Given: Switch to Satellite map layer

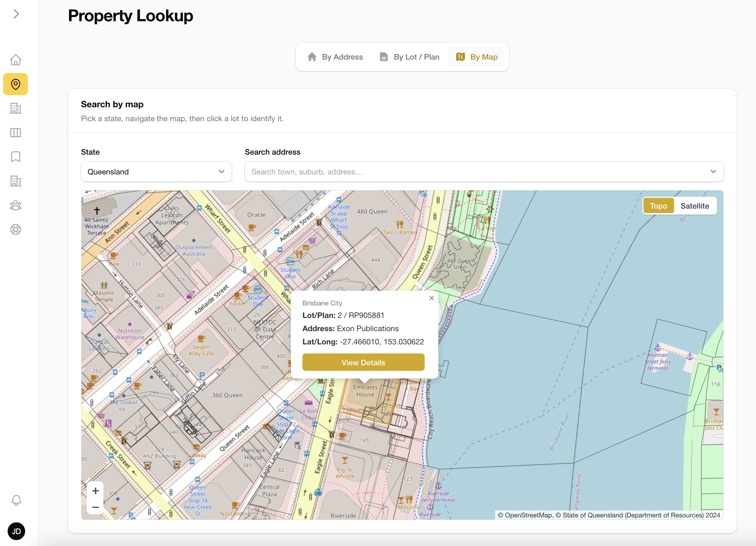Looking at the screenshot, I should point(695,206).
